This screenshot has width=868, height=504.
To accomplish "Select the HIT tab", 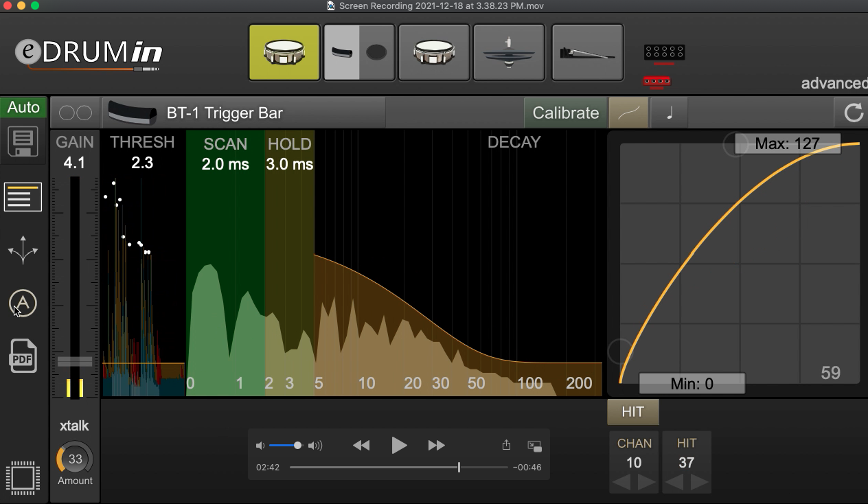I will (632, 412).
